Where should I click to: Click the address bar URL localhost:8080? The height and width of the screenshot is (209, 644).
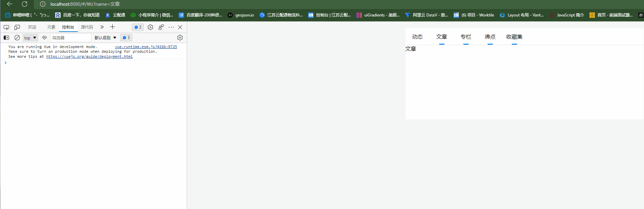click(85, 4)
